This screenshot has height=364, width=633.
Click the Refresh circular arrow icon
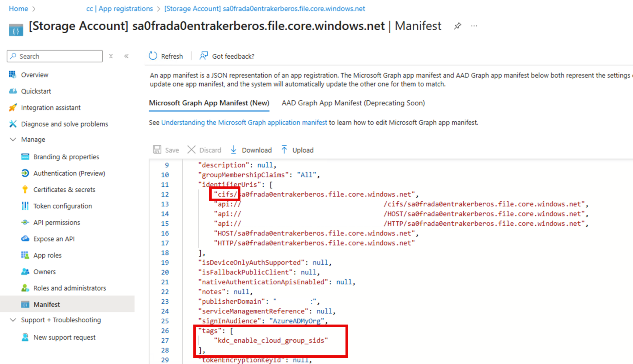153,56
